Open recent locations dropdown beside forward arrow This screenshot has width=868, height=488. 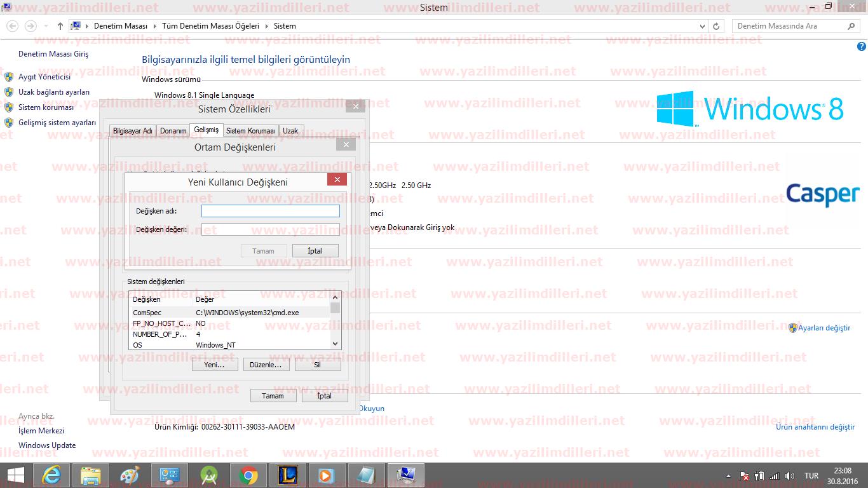46,26
